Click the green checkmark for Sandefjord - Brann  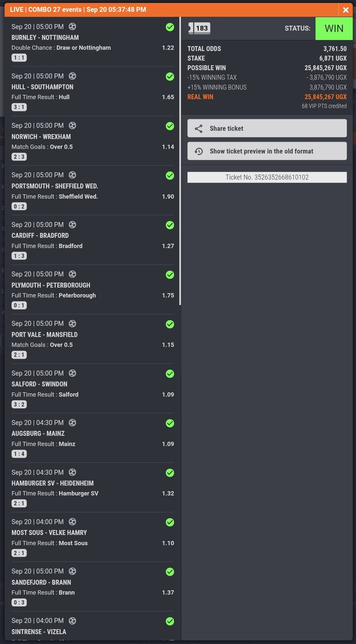tap(170, 572)
